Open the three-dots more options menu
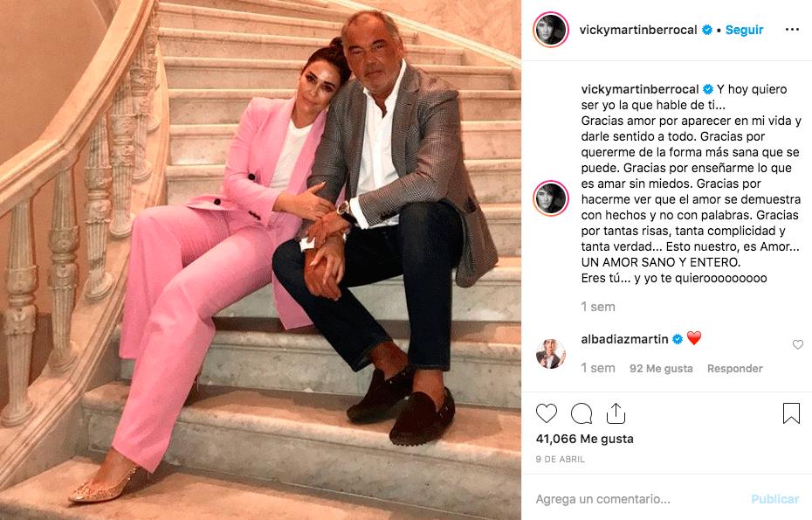 [792, 30]
